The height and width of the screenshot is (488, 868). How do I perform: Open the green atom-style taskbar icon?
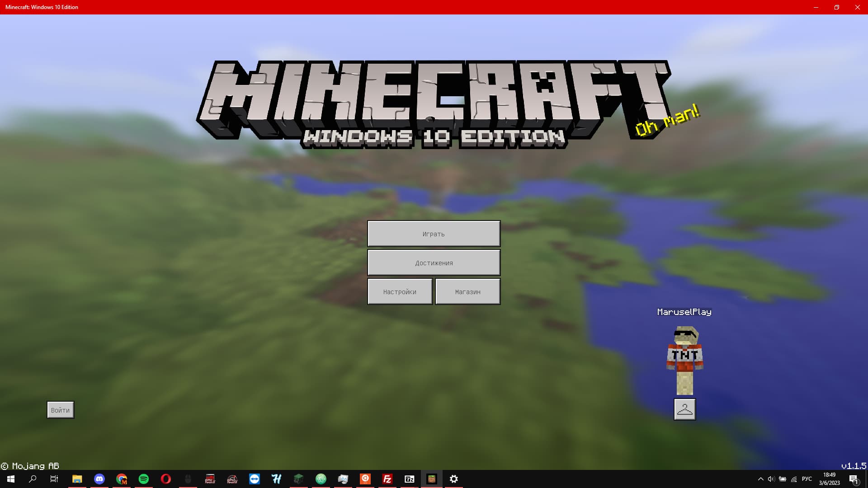[321, 479]
